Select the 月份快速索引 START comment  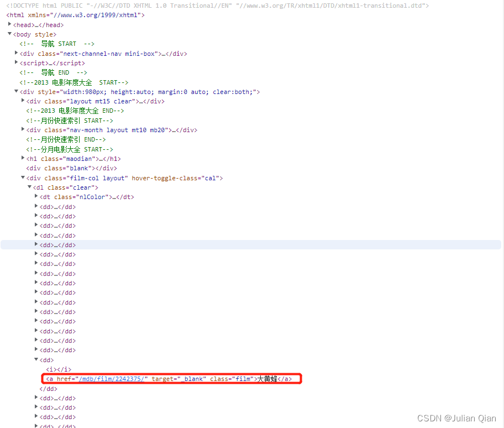pos(70,121)
